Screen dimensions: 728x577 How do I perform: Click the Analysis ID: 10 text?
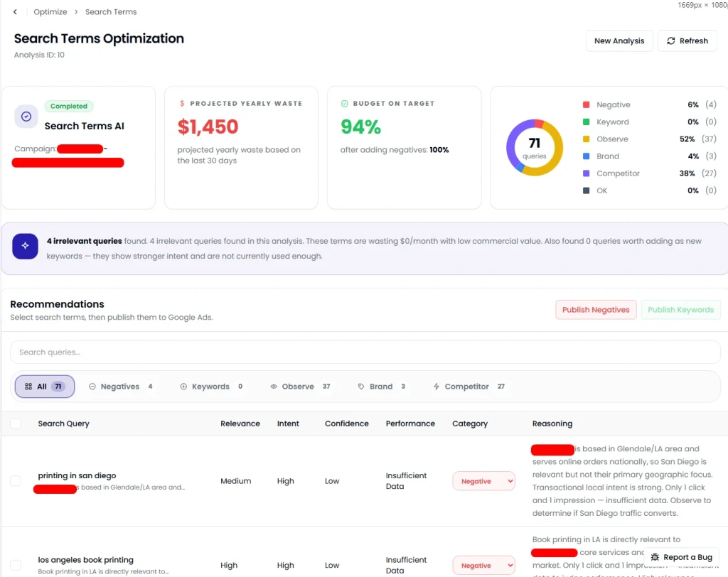pyautogui.click(x=39, y=55)
